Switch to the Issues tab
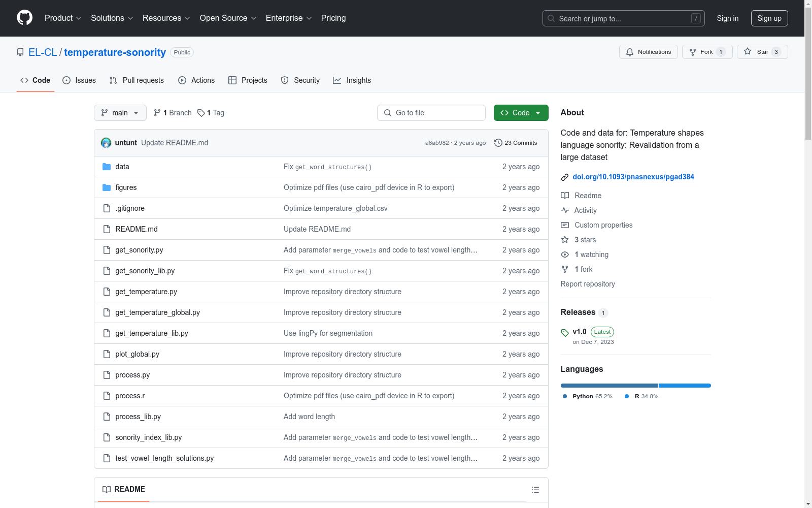 [x=79, y=80]
